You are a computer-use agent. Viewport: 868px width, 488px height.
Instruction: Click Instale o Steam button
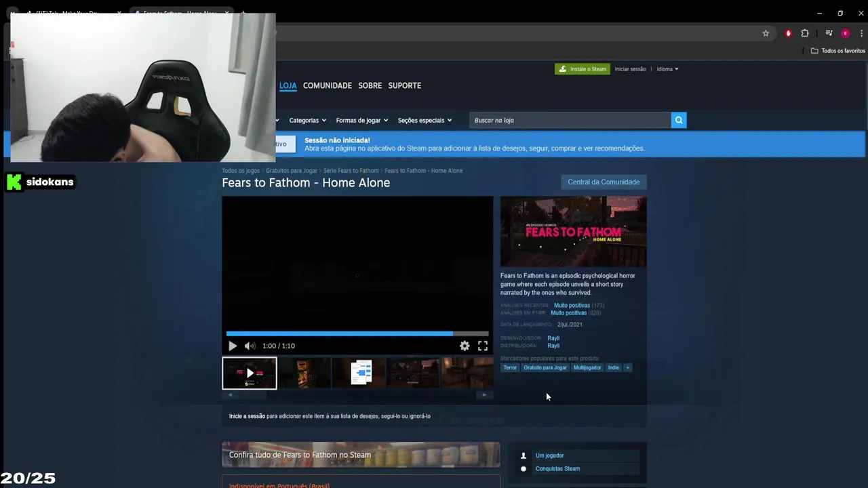[x=583, y=69]
